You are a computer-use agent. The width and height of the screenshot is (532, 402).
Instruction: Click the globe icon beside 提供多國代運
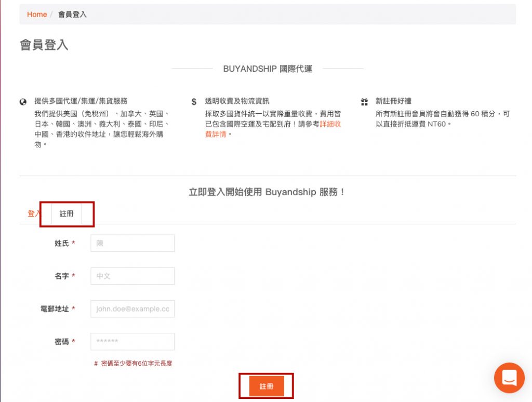(x=23, y=102)
